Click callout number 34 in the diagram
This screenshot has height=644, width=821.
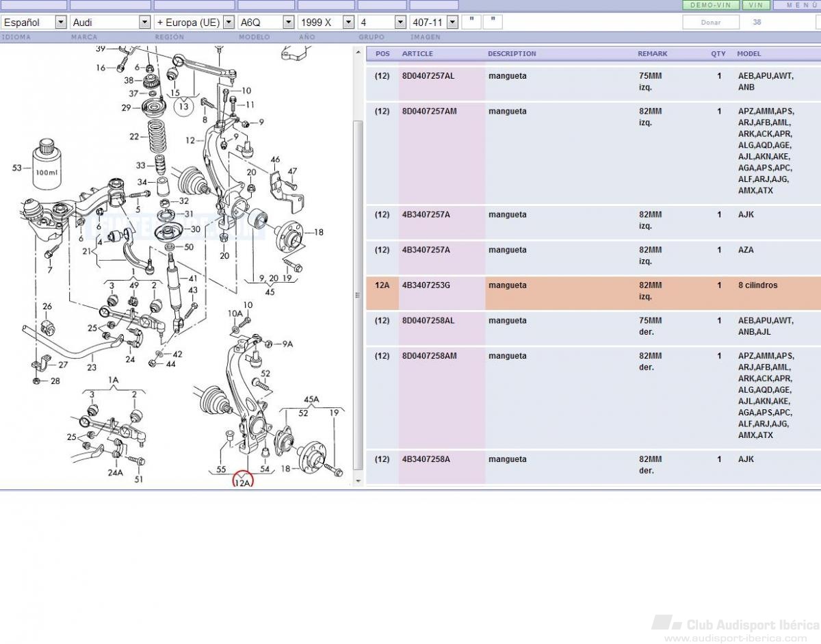[x=142, y=182]
